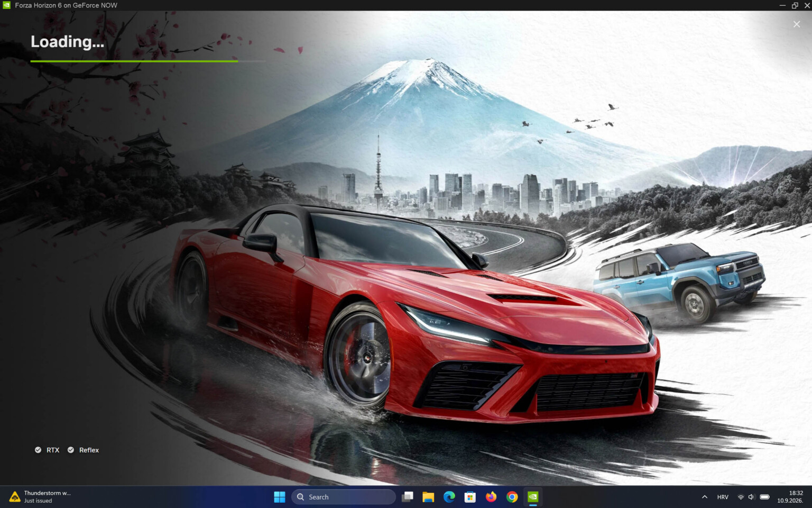The height and width of the screenshot is (508, 812).
Task: Click the RTX checkmark indicator
Action: (38, 450)
